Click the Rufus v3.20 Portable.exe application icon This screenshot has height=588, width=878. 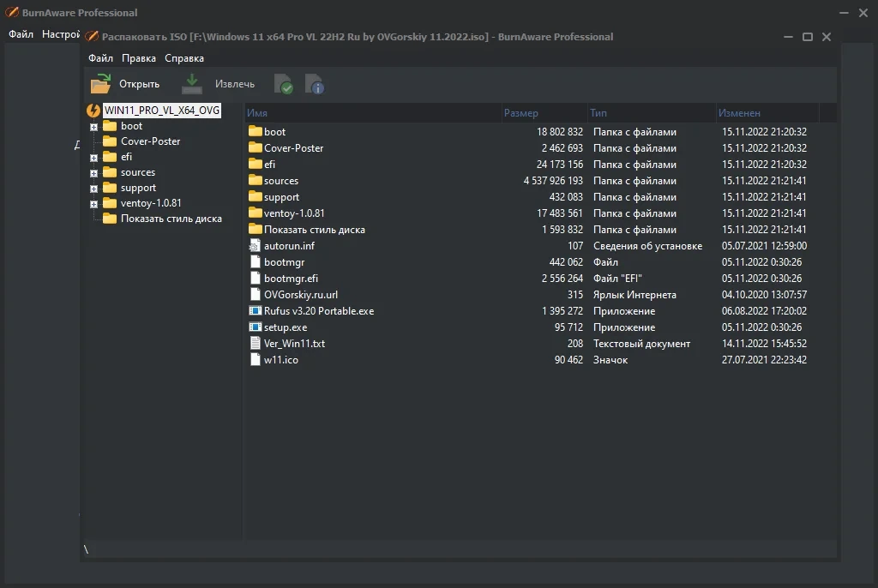(x=256, y=311)
